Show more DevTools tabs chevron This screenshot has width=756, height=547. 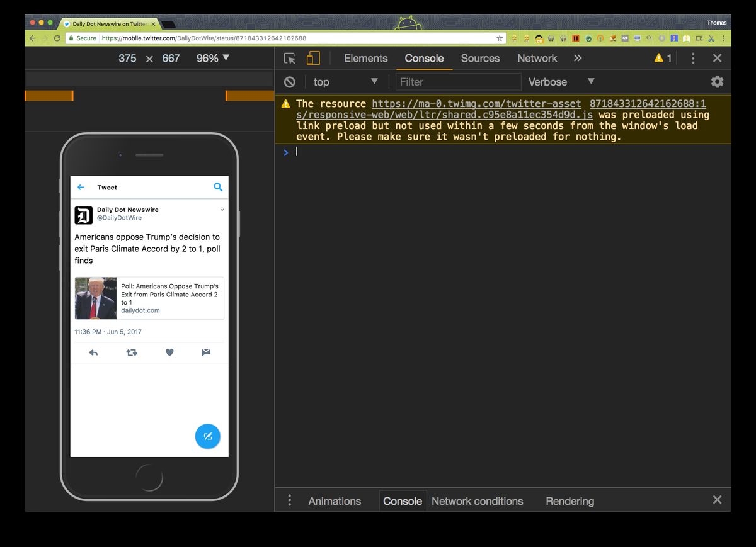coord(578,58)
